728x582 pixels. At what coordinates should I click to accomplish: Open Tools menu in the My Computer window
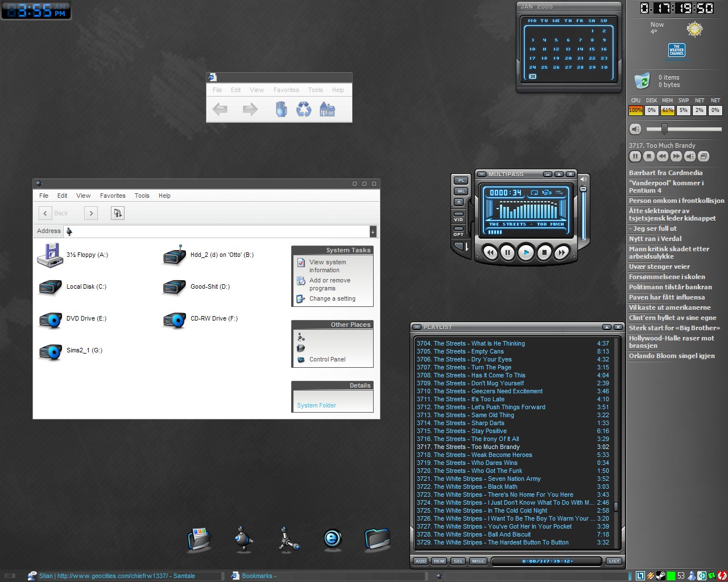pyautogui.click(x=142, y=196)
